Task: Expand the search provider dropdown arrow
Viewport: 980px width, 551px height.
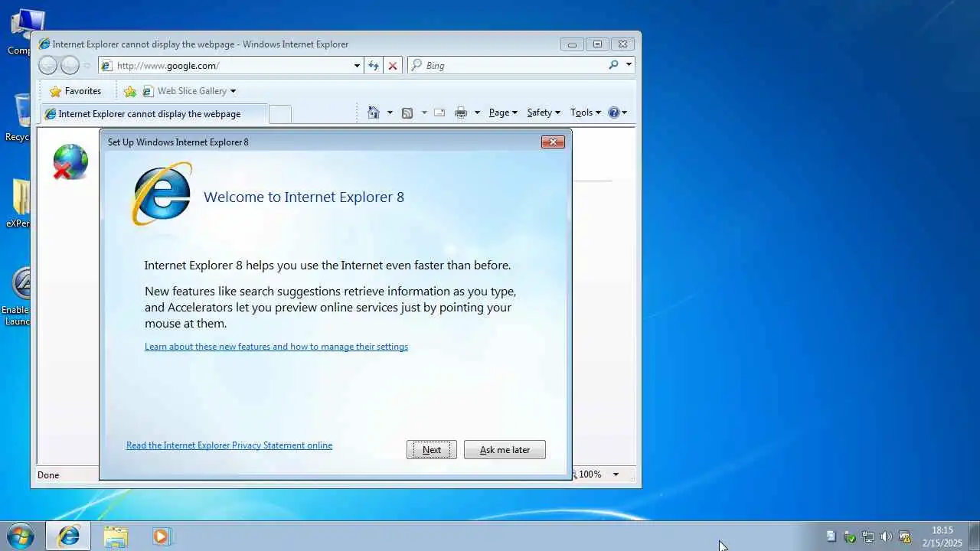Action: click(629, 65)
